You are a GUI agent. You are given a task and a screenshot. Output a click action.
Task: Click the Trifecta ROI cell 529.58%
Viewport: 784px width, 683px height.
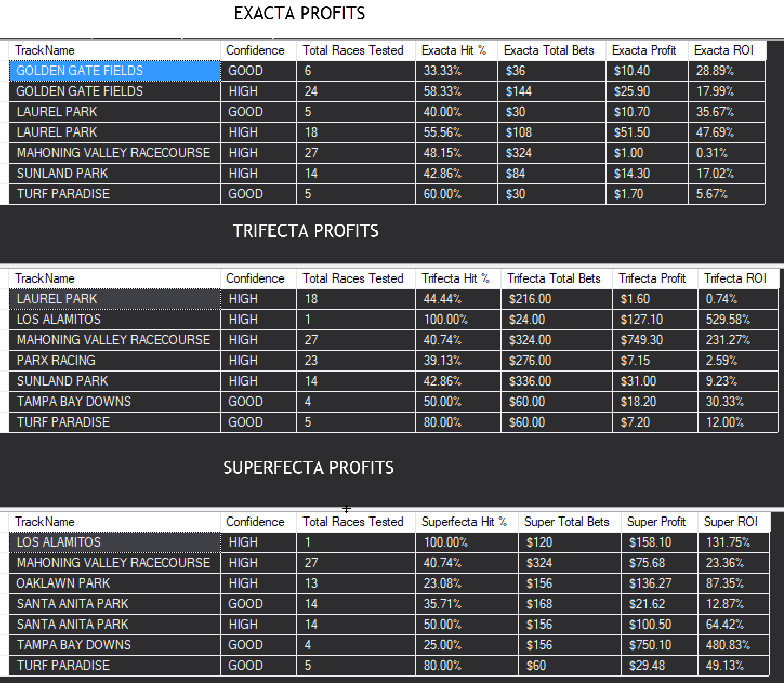pos(737,320)
